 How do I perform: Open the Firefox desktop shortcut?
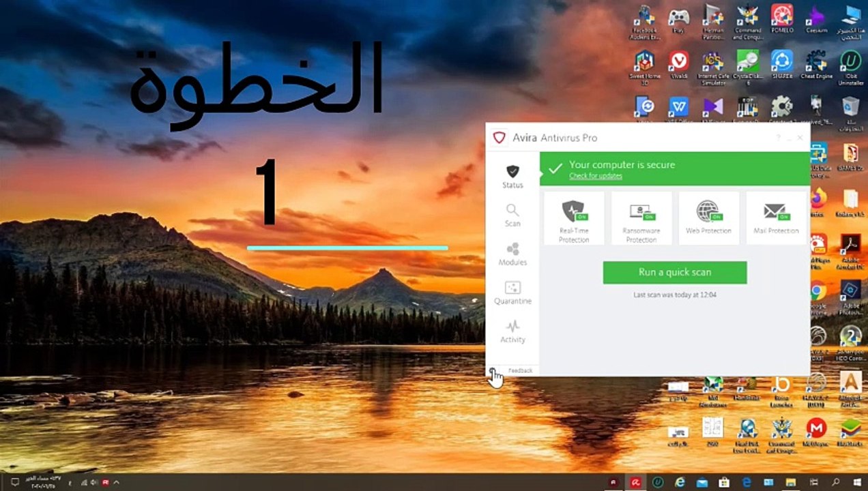click(818, 202)
